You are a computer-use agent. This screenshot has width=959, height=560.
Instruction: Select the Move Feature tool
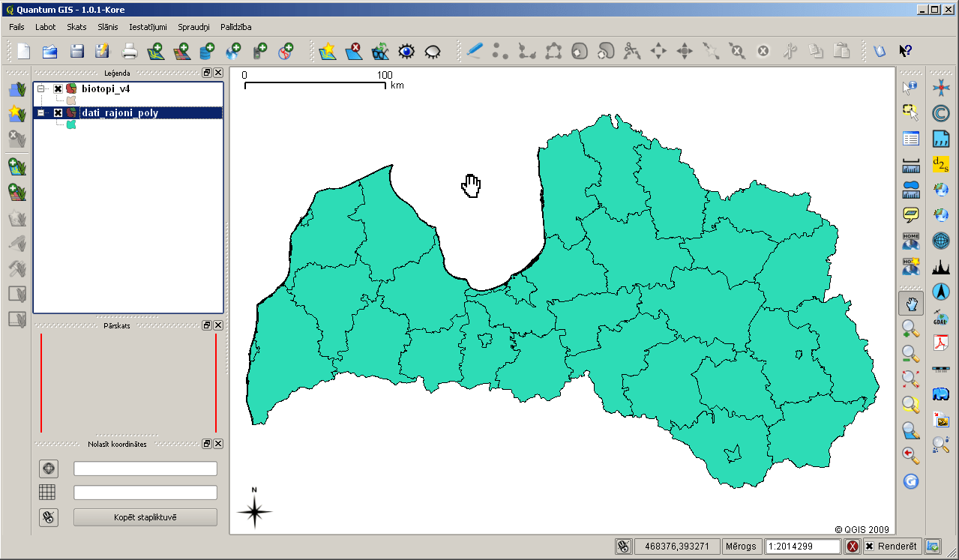coord(658,51)
